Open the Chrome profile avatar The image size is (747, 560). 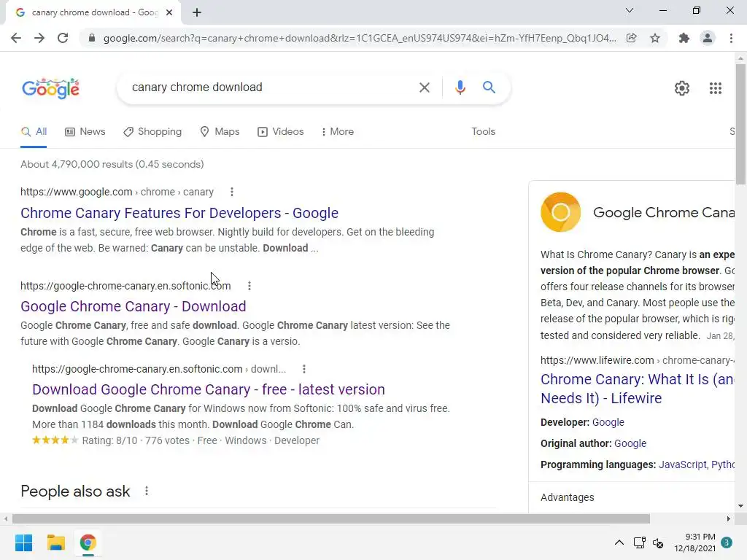707,38
